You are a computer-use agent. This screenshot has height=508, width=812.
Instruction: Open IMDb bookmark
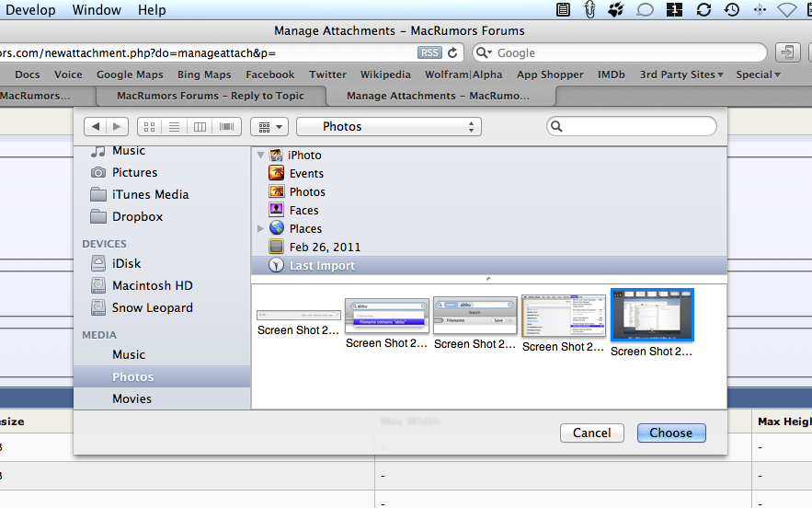pyautogui.click(x=612, y=75)
